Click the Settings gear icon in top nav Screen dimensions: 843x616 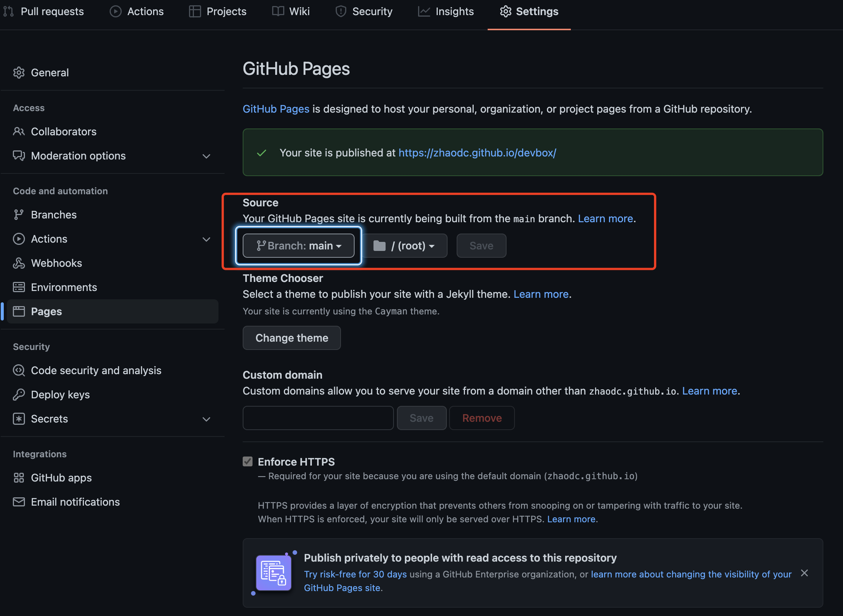(505, 11)
